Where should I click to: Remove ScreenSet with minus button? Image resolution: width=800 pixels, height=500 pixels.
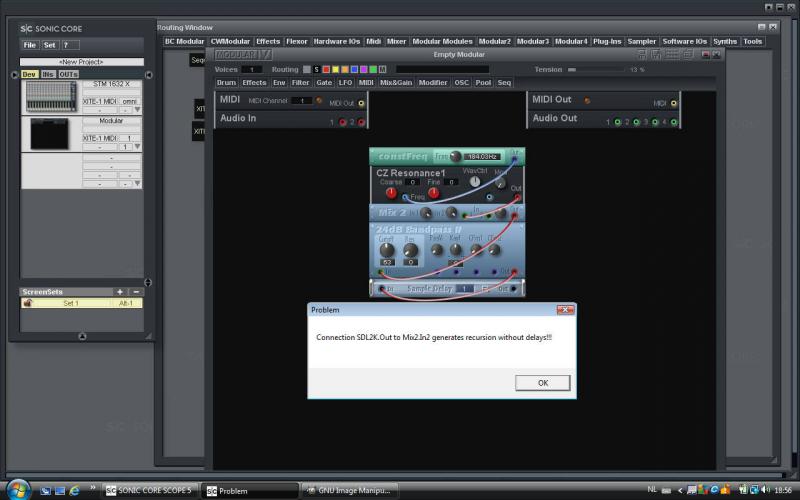136,292
